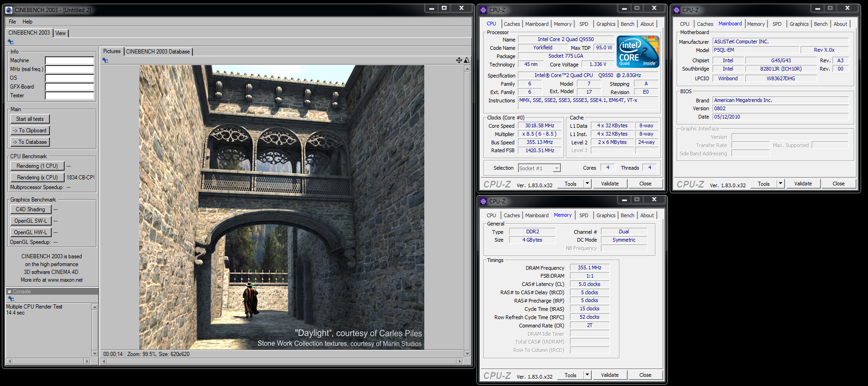Click the title bar icon of the CPU-Z window showing the CPU tab

[483, 10]
